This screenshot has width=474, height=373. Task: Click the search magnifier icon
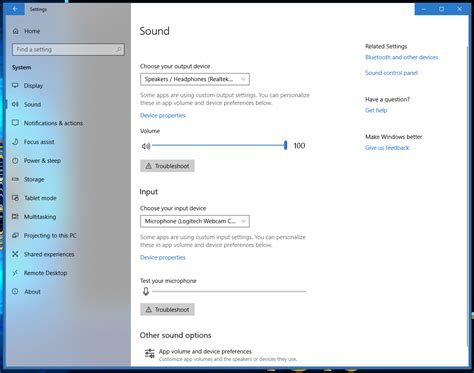(119, 49)
